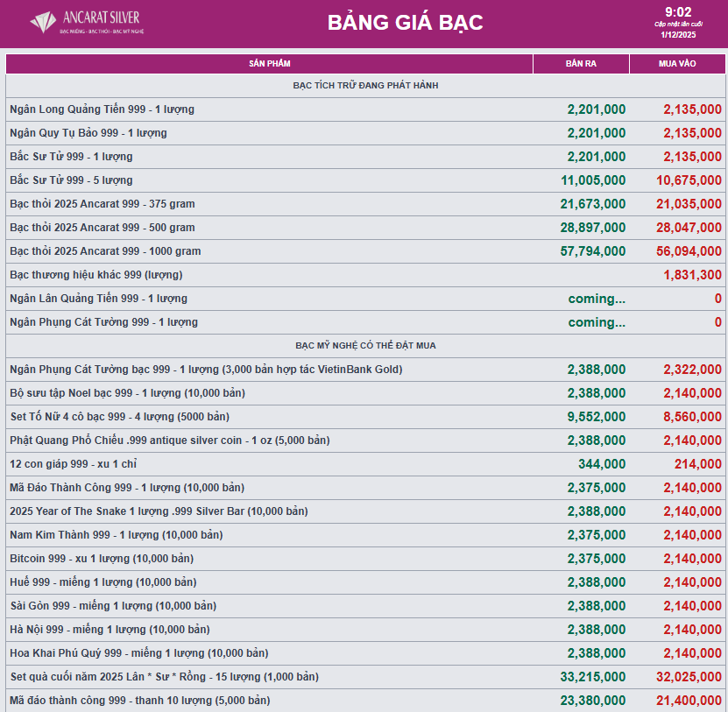Select the BẠC TÍCH TRỮ ĐANG PHÁT HÀNH section header
Image resolution: width=728 pixels, height=712 pixels.
click(364, 85)
